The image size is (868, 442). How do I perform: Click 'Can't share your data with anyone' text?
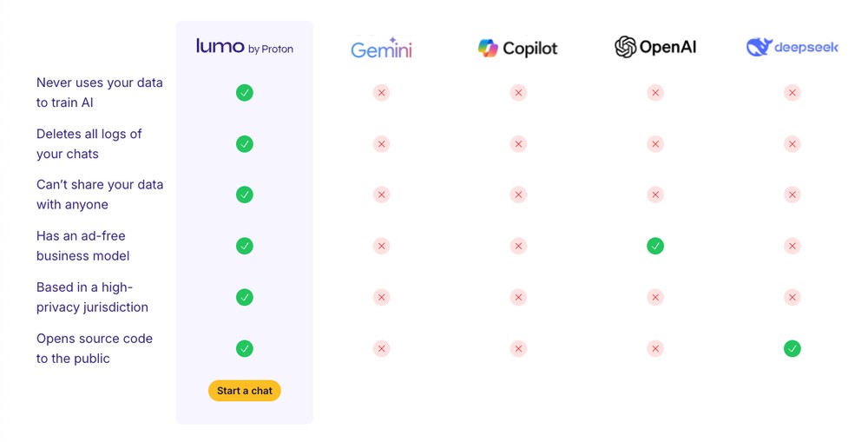[x=100, y=195]
